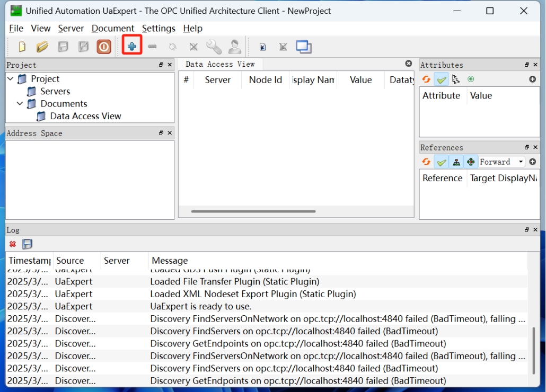Close the Attributes panel
The width and height of the screenshot is (546, 392).
tap(535, 65)
